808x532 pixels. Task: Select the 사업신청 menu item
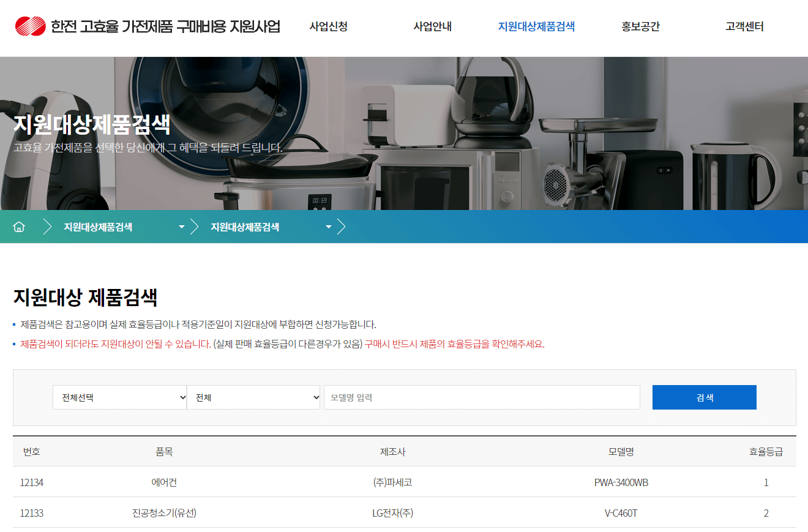[x=328, y=26]
